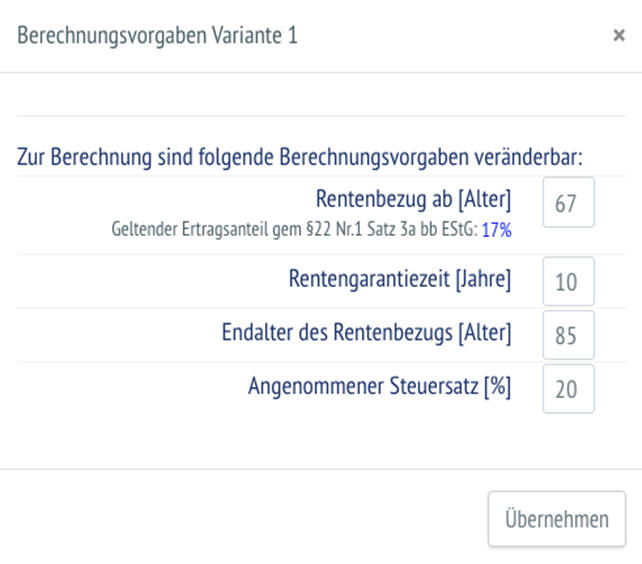Click into the box containing 85
642x564 pixels.
click(x=567, y=336)
